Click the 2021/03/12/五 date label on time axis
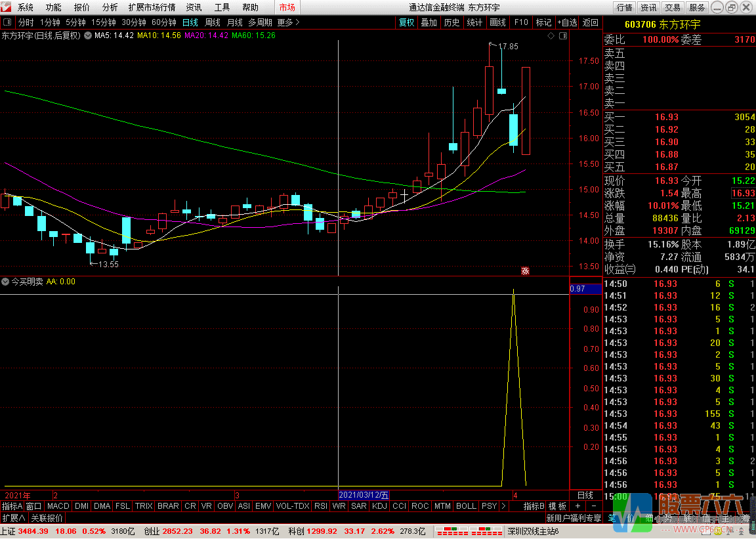Screen dimensions: 756x539 [x=364, y=495]
